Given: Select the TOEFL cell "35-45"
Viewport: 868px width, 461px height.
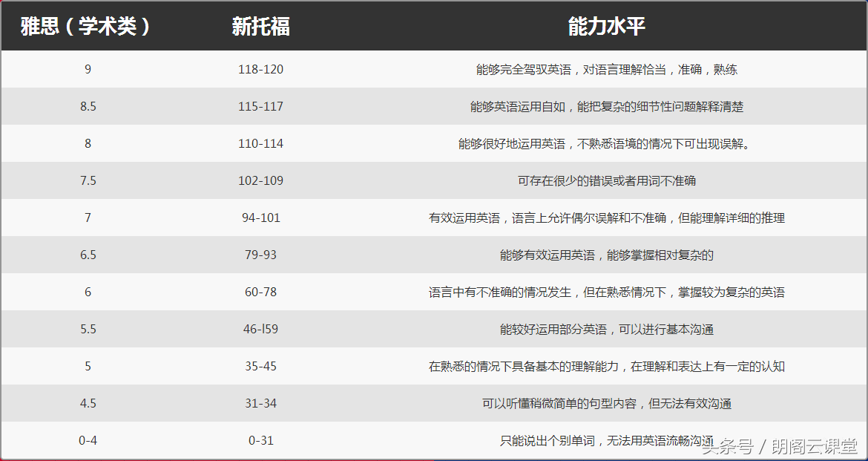Looking at the screenshot, I should (260, 366).
